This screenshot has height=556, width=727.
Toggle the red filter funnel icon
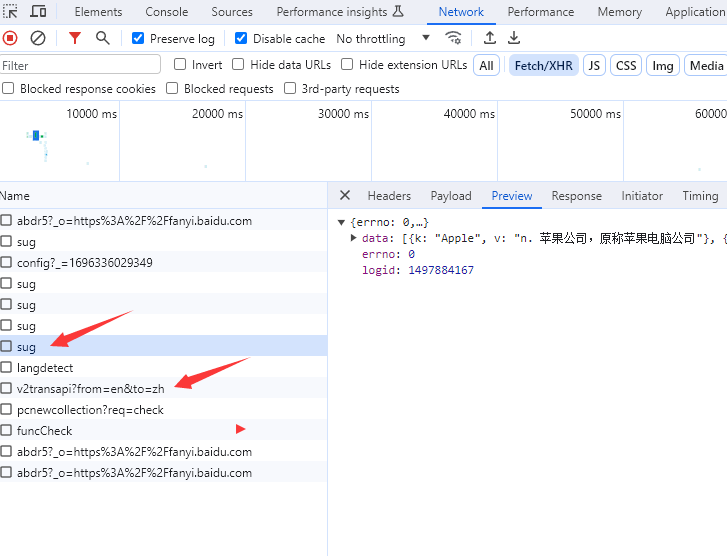pos(75,38)
